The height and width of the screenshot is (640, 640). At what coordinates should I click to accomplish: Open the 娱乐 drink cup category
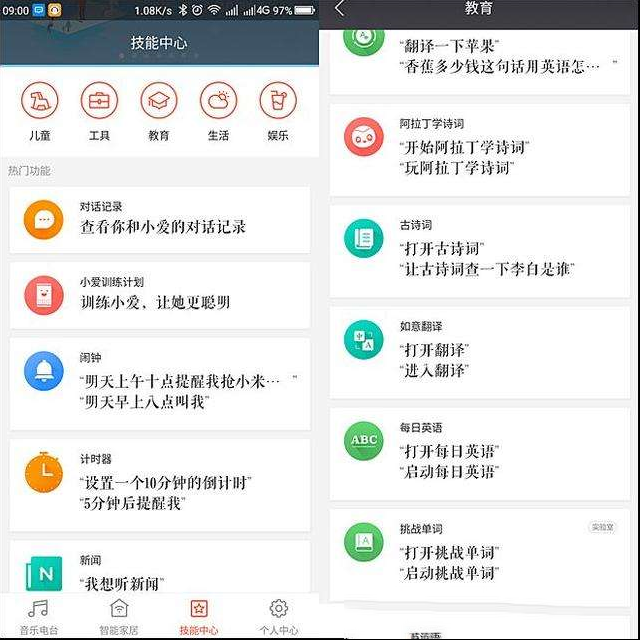278,100
